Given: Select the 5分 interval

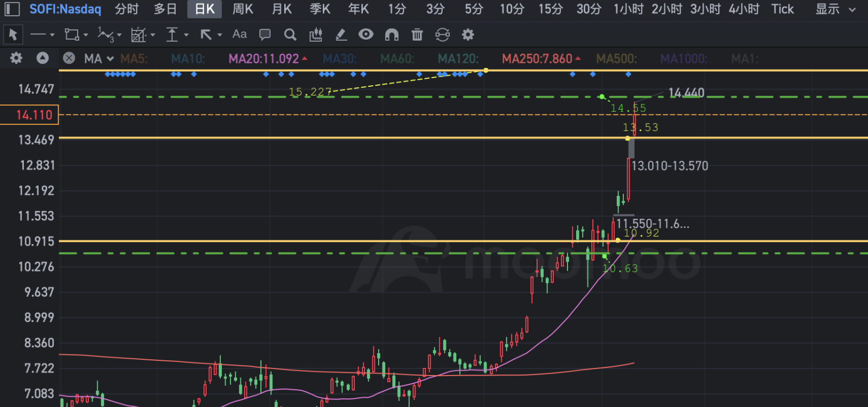Looking at the screenshot, I should pos(474,9).
